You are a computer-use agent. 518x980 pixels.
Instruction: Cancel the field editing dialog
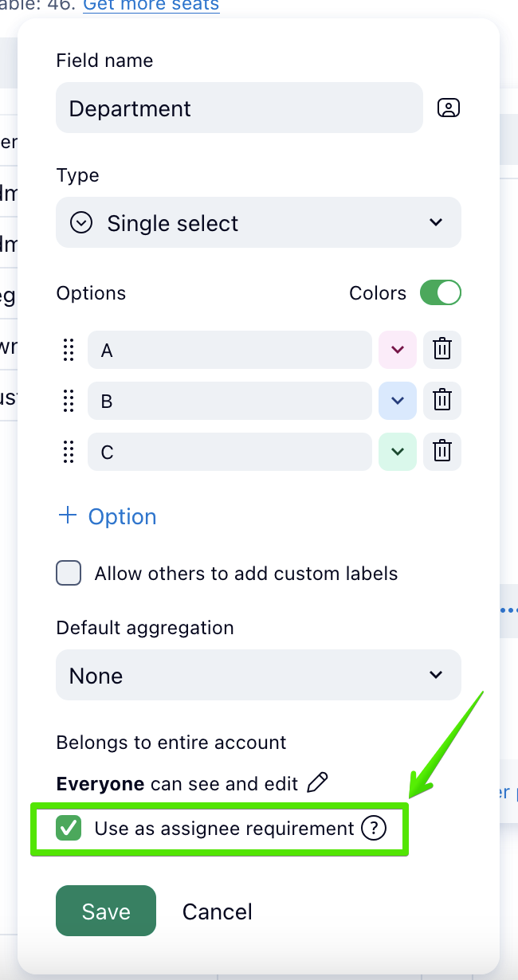coord(217,911)
